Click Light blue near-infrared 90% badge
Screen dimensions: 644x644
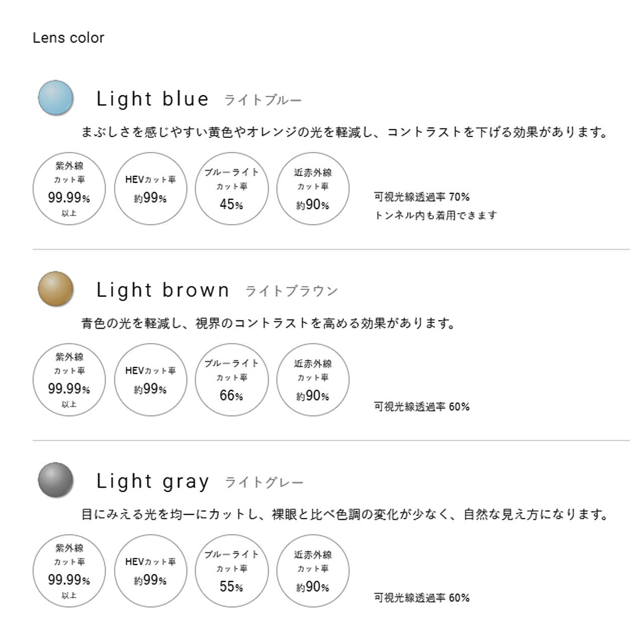313,189
